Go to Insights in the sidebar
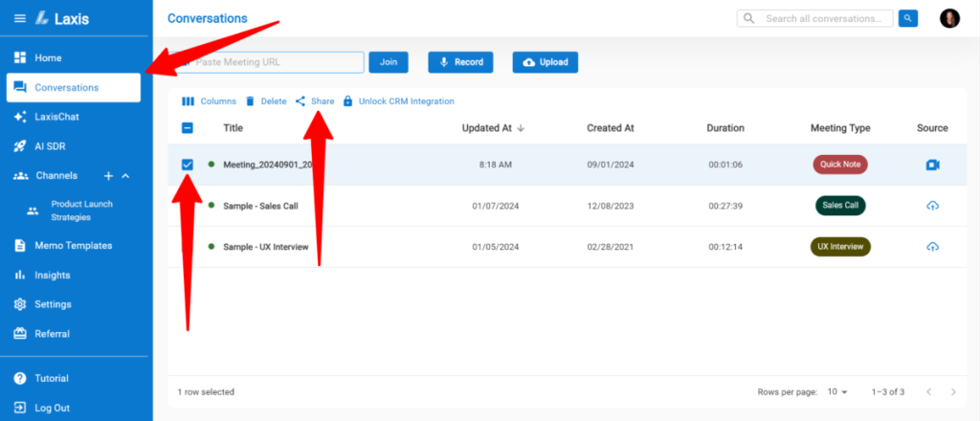The height and width of the screenshot is (421, 980). click(53, 276)
